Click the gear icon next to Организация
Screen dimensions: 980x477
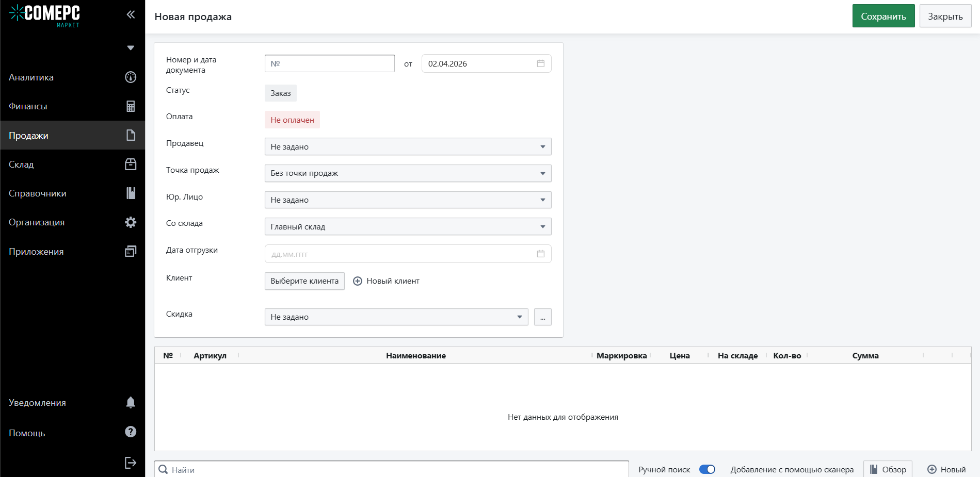coord(131,222)
